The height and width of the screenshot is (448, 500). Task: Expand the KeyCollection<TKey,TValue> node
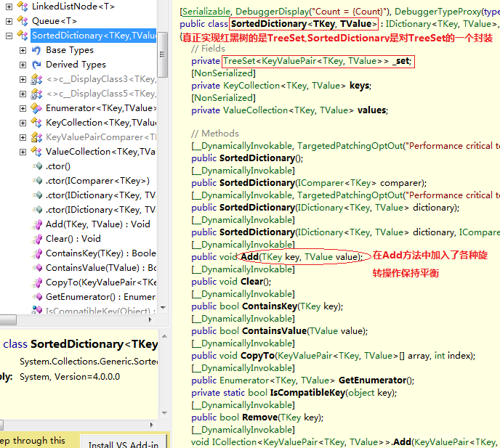pyautogui.click(x=23, y=123)
